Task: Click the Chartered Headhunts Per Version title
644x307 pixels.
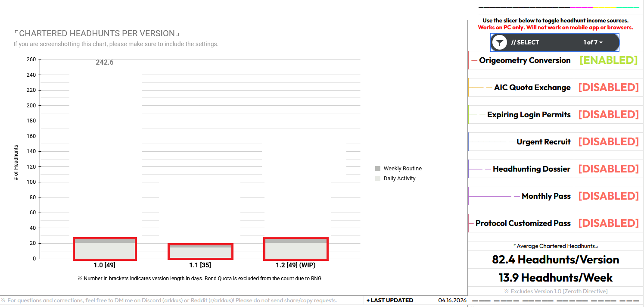Action: (96, 34)
